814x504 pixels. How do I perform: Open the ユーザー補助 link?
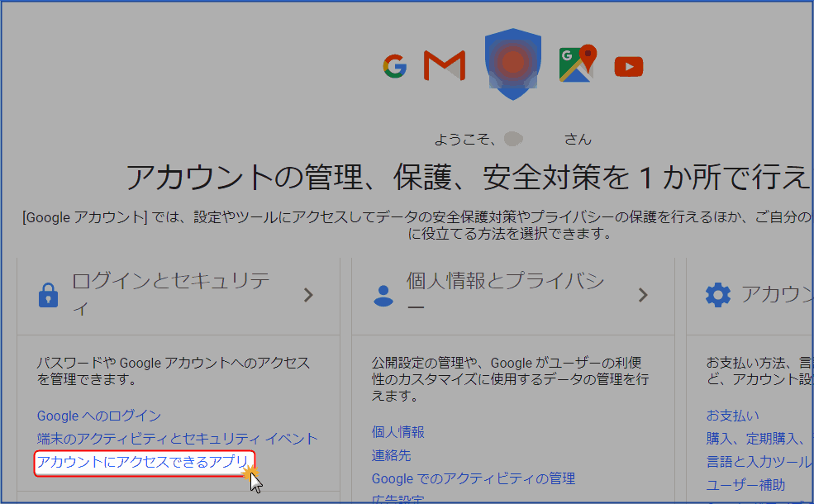point(745,485)
